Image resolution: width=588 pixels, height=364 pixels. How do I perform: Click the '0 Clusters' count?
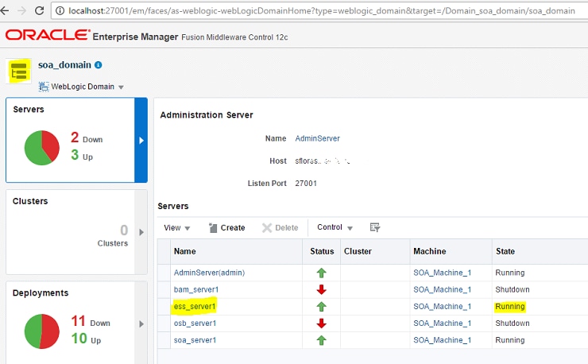coord(113,236)
